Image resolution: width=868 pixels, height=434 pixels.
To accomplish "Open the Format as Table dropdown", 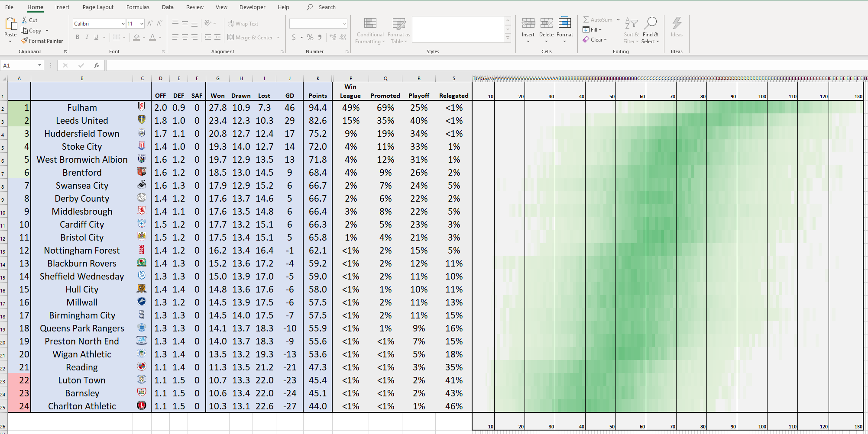I will coord(398,31).
